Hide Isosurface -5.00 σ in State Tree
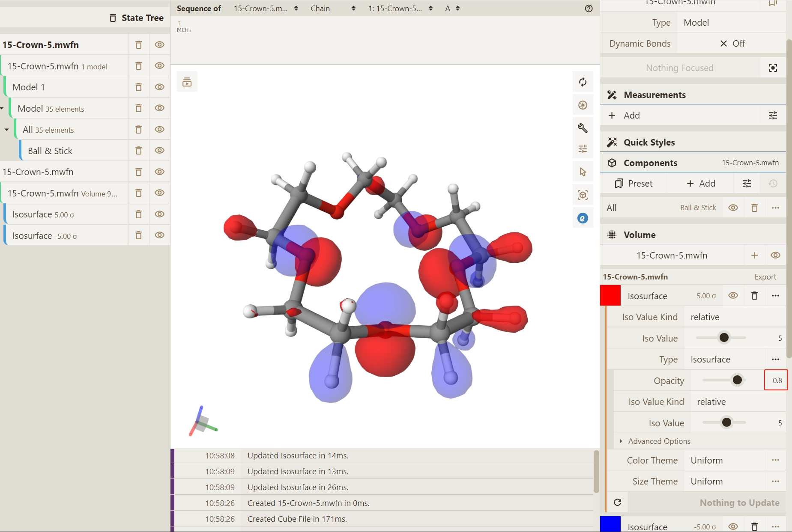 (x=159, y=235)
